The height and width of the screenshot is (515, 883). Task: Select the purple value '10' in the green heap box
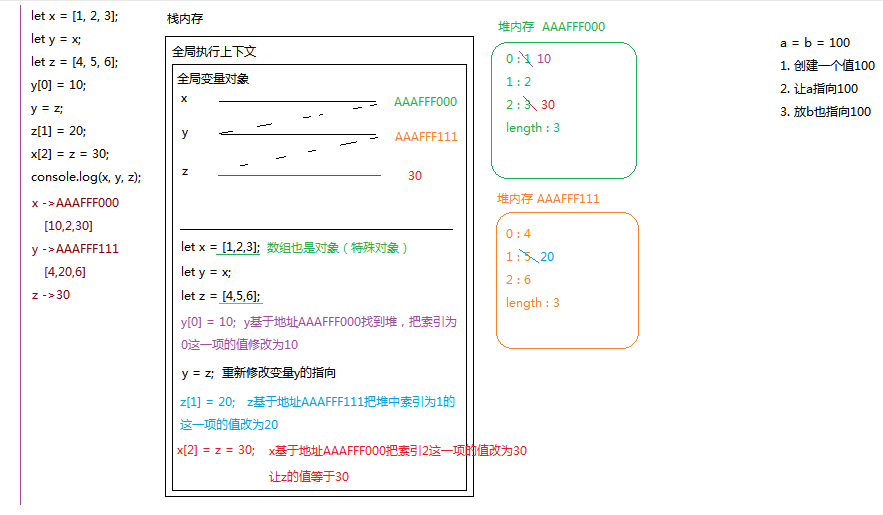click(544, 59)
